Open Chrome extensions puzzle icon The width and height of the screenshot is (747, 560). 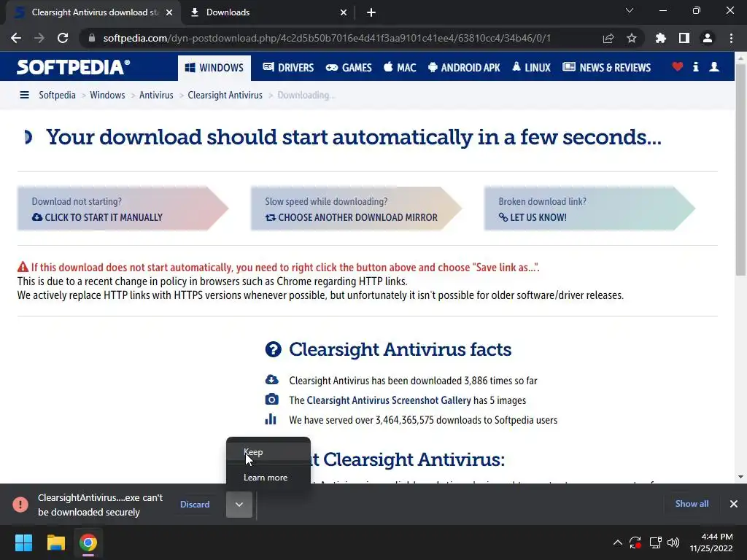[x=661, y=38]
